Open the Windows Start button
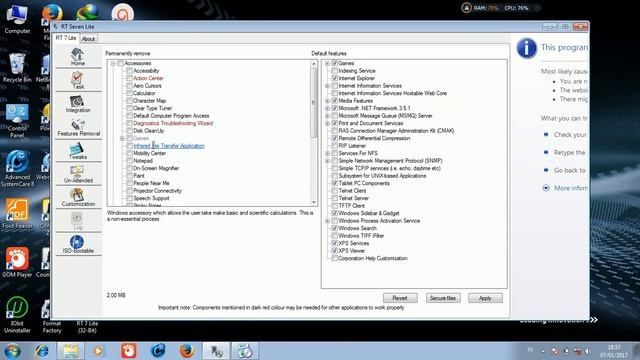 point(12,351)
